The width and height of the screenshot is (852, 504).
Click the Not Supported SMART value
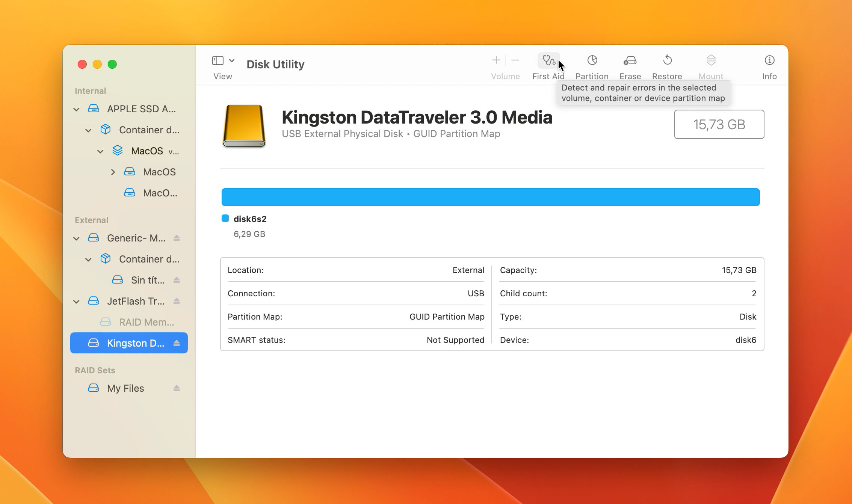[x=455, y=340]
